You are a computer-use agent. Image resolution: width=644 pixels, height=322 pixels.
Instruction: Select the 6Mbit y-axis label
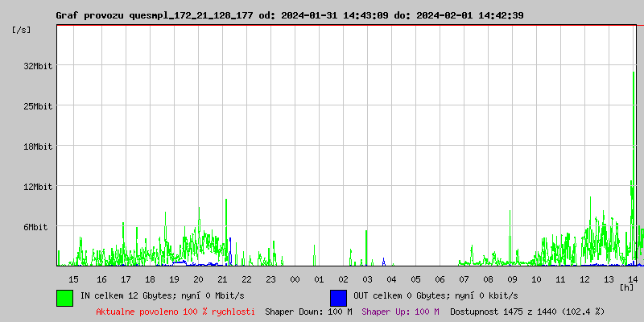35,227
